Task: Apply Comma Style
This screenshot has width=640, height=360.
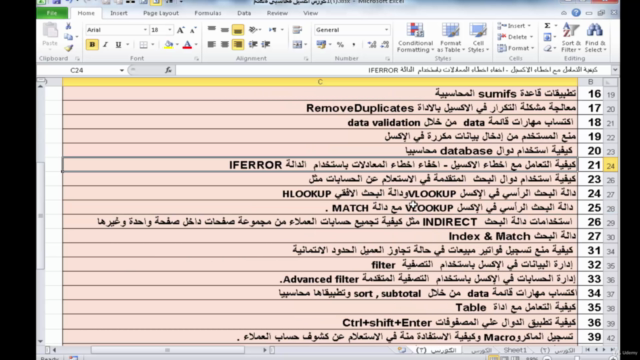Action: click(353, 44)
